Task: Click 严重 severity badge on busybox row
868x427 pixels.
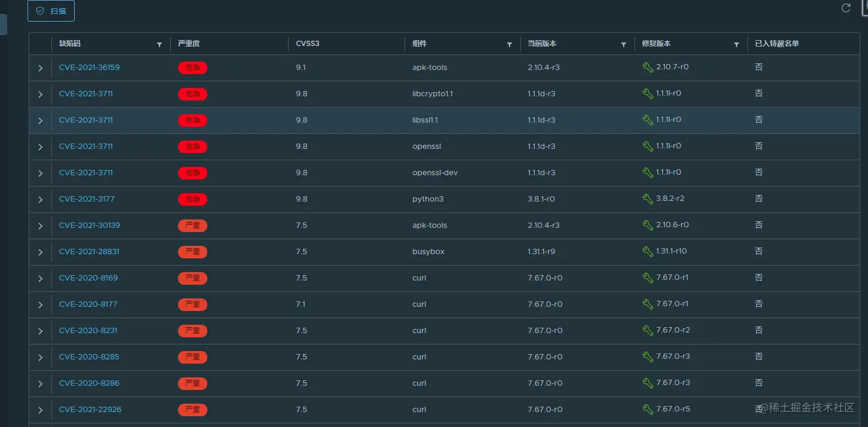Action: click(192, 252)
